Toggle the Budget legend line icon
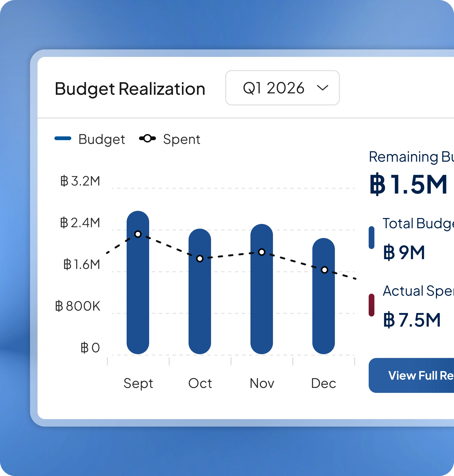Screen dimensions: 454x476 63,138
